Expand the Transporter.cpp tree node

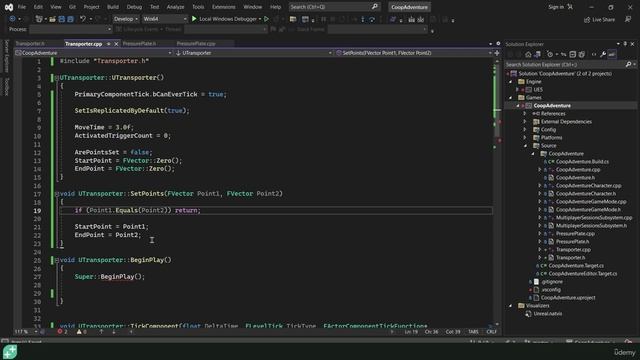coord(540,250)
